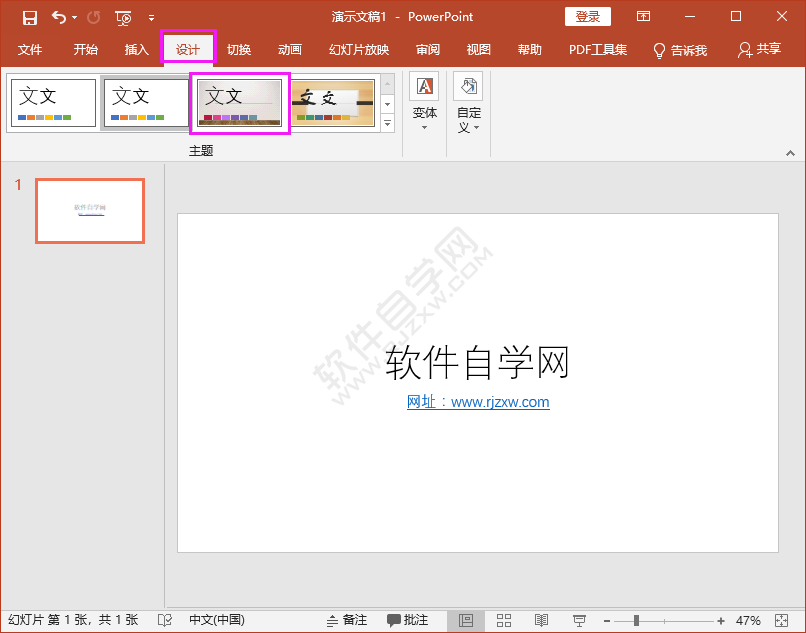Image resolution: width=806 pixels, height=633 pixels.
Task: Click the Save icon in quick access toolbar
Action: [30, 18]
